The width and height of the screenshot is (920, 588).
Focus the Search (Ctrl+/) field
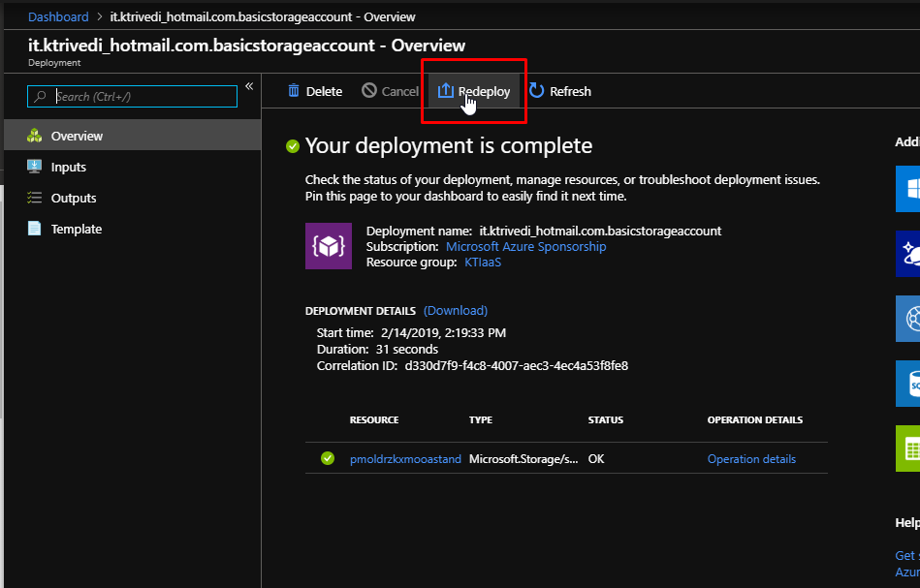[x=132, y=97]
